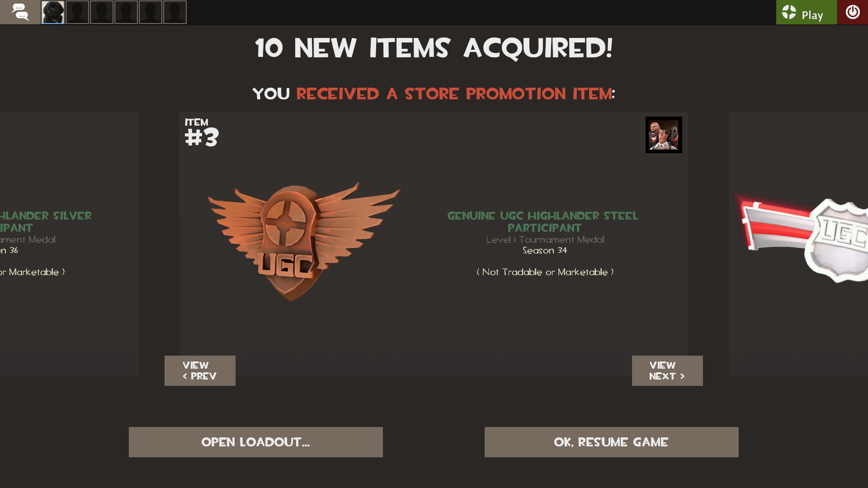Click the second empty party slot

(77, 12)
